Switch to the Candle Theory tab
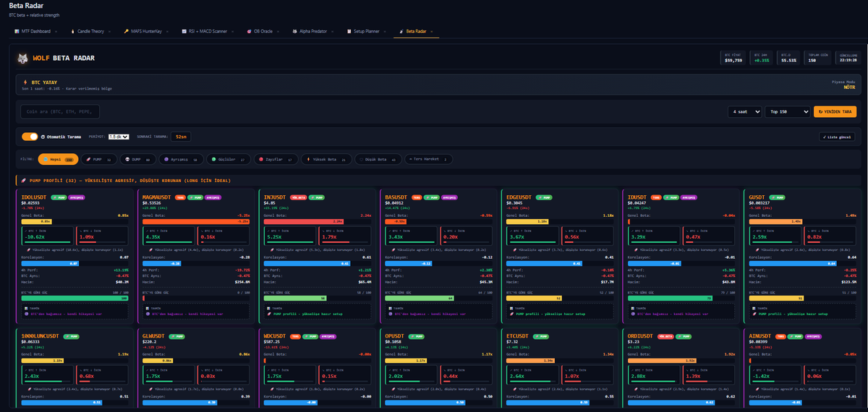The image size is (868, 412). 90,32
